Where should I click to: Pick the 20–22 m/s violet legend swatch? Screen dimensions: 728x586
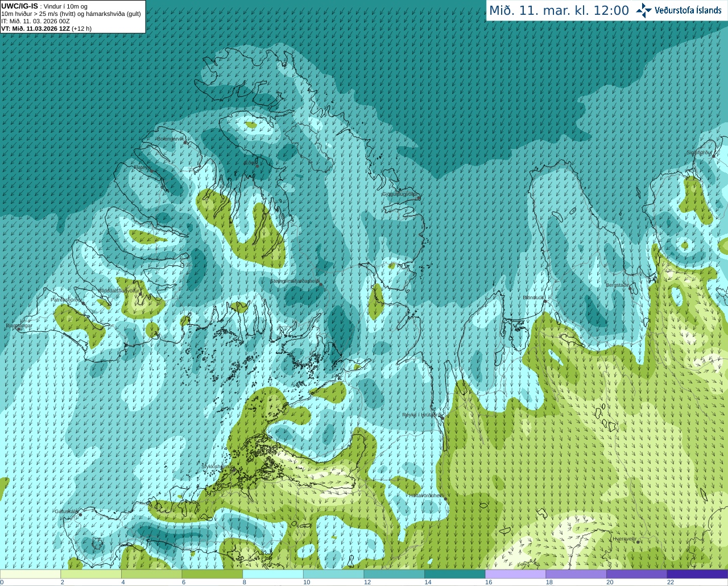coord(637,574)
